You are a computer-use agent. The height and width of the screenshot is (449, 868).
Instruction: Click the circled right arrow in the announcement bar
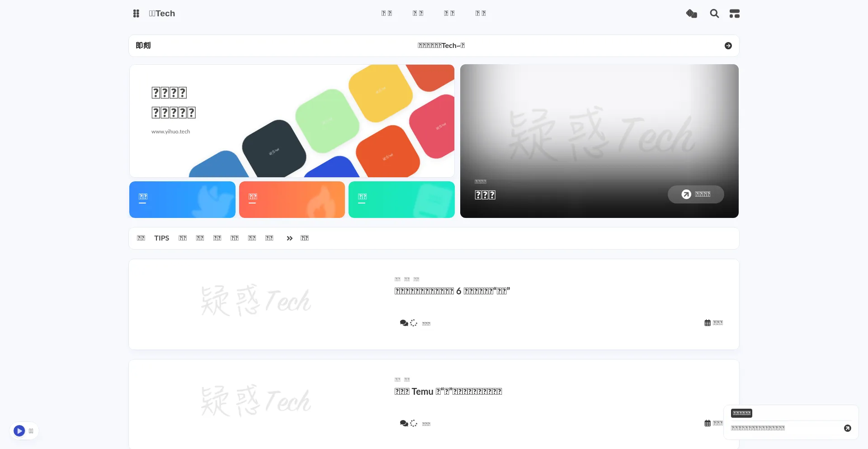point(728,46)
